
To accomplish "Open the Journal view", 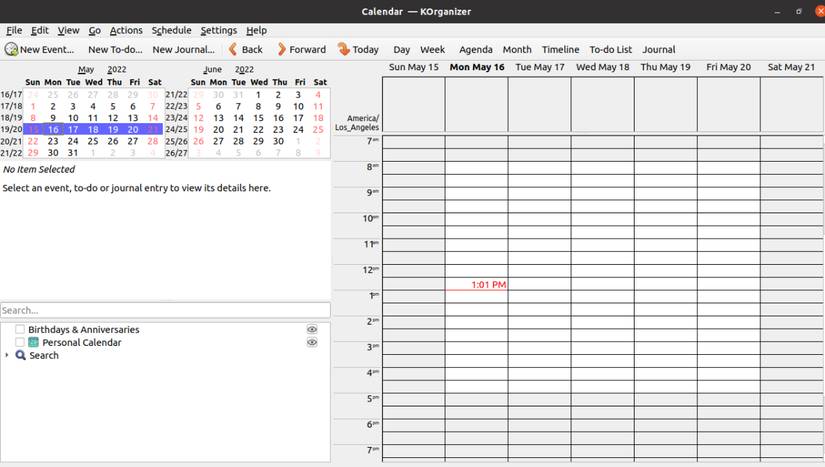I will tap(659, 49).
